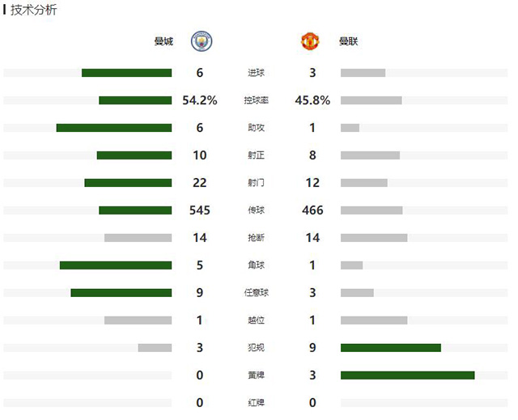The width and height of the screenshot is (518, 420).
Task: Click the 466 passes number
Action: point(312,210)
